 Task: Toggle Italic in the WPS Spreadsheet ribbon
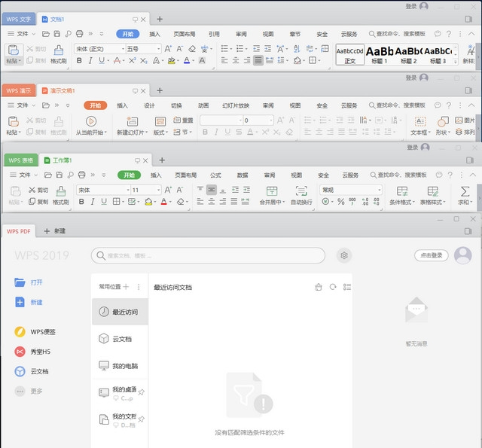click(92, 202)
